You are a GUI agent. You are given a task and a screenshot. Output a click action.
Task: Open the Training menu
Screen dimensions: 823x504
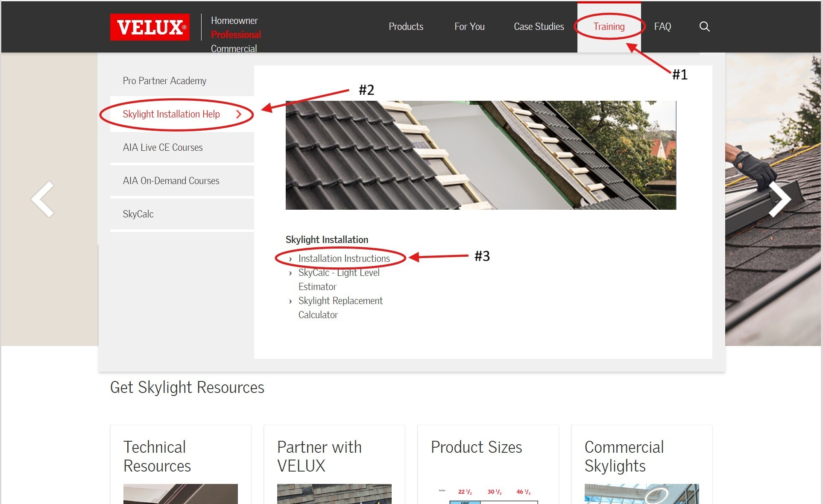pos(609,26)
